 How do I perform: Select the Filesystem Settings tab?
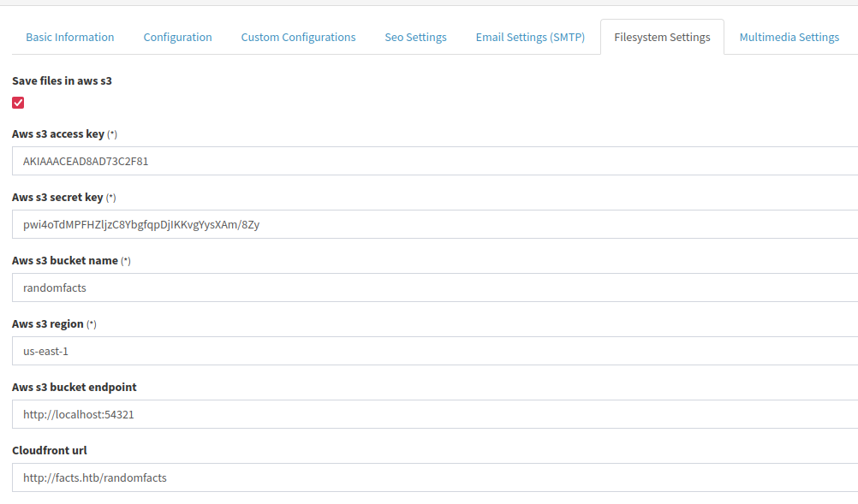662,37
